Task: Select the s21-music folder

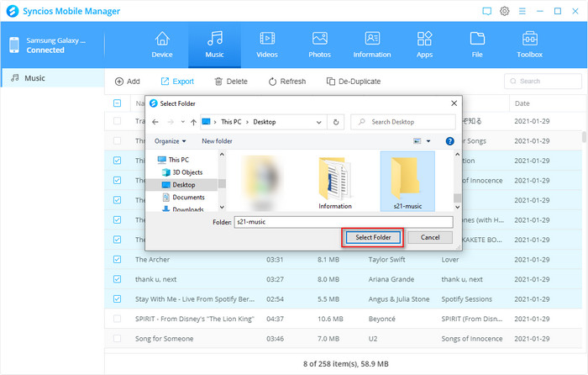Action: (x=407, y=182)
